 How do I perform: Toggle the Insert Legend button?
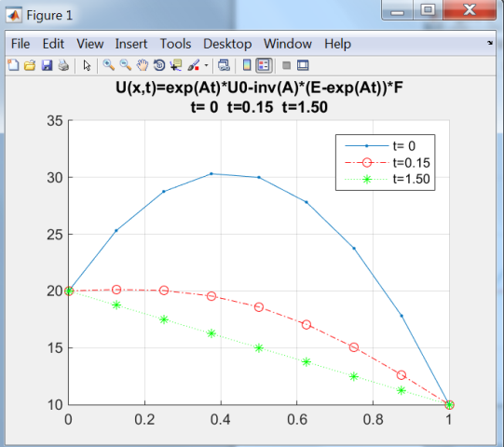click(x=264, y=65)
